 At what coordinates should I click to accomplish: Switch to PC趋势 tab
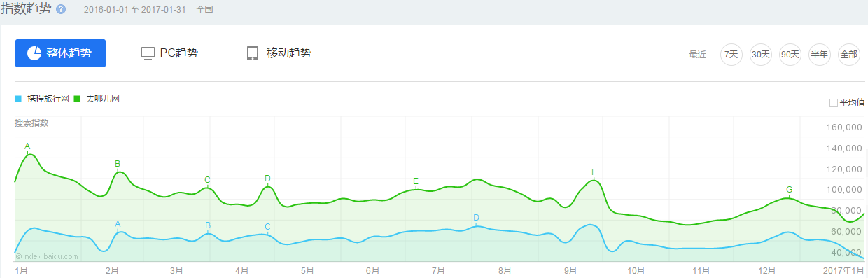point(169,53)
